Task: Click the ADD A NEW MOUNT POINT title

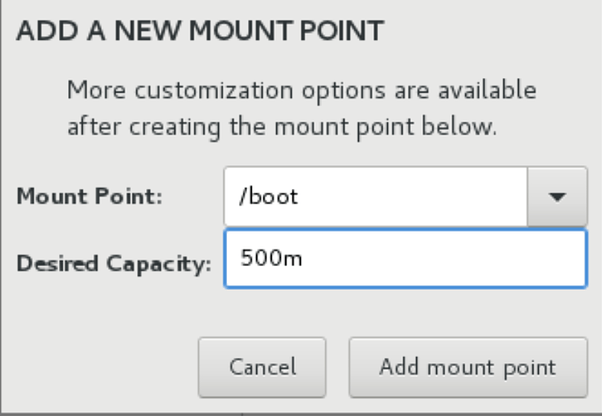Action: click(x=200, y=30)
